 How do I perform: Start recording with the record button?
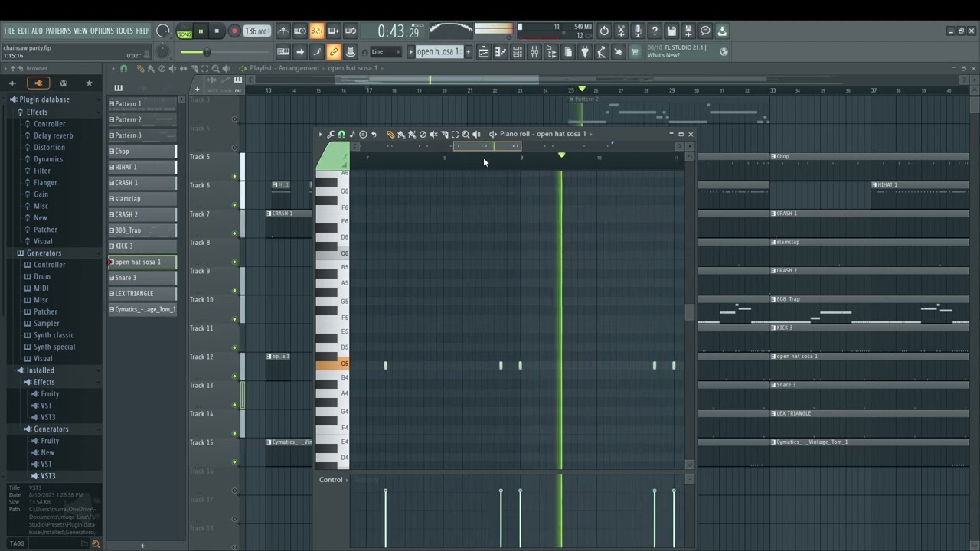234,31
